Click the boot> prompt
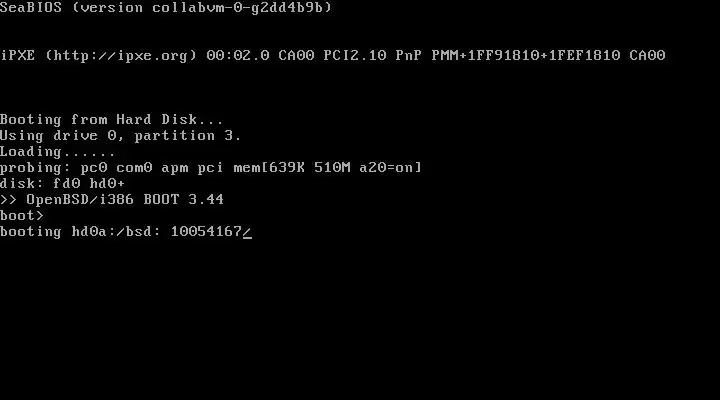This screenshot has height=400, width=720. (x=22, y=215)
